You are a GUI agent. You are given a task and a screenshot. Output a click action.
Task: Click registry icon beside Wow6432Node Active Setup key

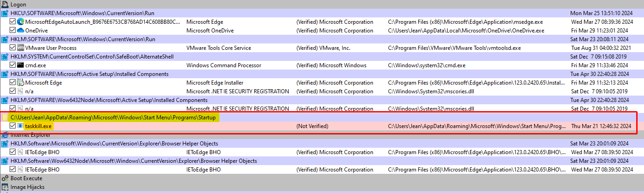[5, 100]
